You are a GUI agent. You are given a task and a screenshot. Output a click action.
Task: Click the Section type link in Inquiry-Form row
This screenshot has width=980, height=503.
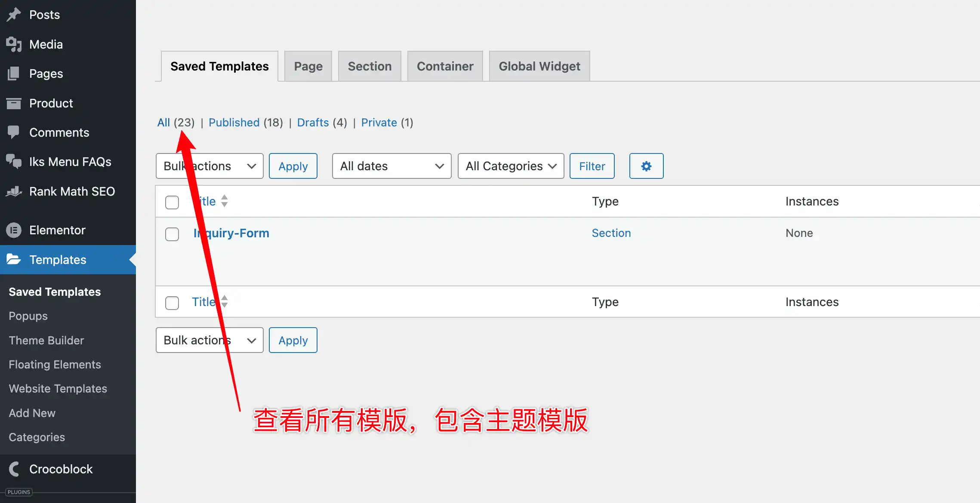tap(611, 233)
